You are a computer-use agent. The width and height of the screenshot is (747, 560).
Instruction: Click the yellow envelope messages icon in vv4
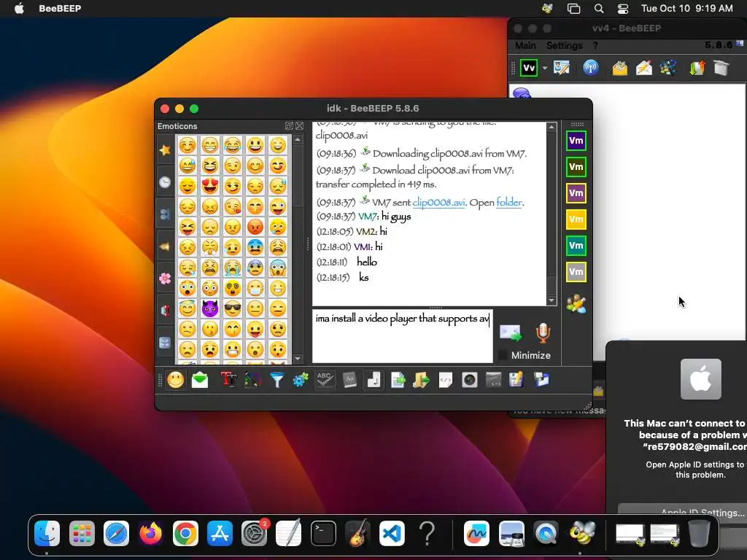click(x=620, y=68)
